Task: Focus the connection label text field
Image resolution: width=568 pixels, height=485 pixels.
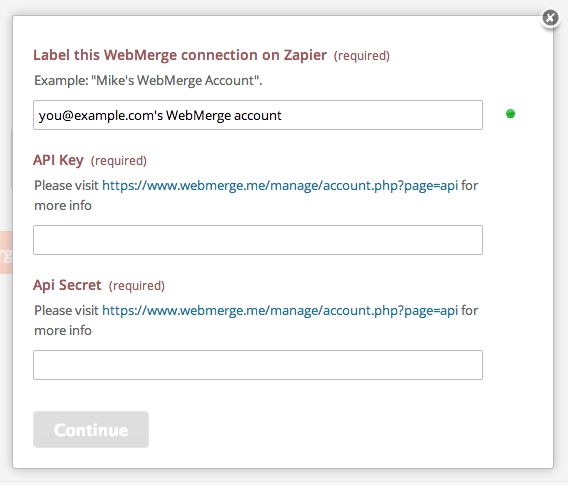Action: [x=258, y=115]
